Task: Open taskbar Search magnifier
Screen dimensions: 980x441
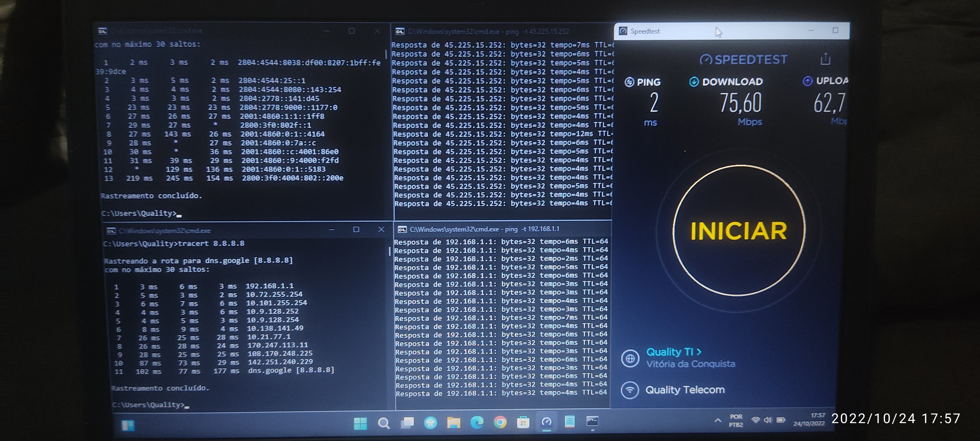Action: [383, 423]
